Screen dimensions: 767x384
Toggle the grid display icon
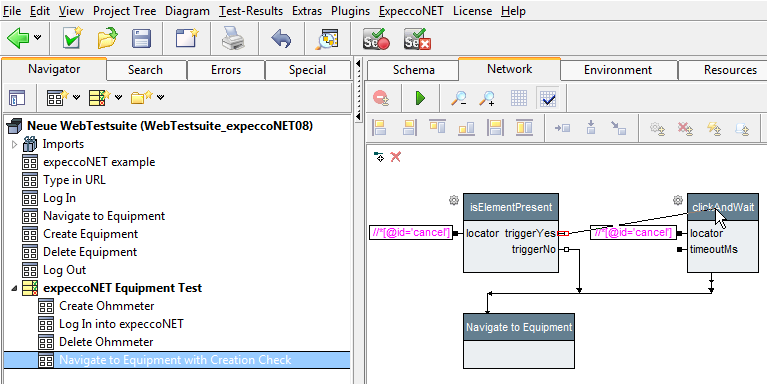point(519,98)
